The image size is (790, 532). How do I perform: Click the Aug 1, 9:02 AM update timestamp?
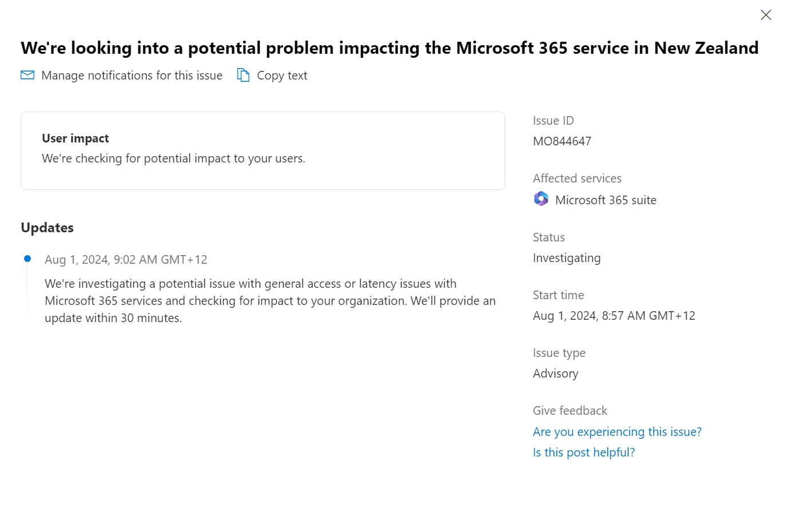(x=126, y=260)
